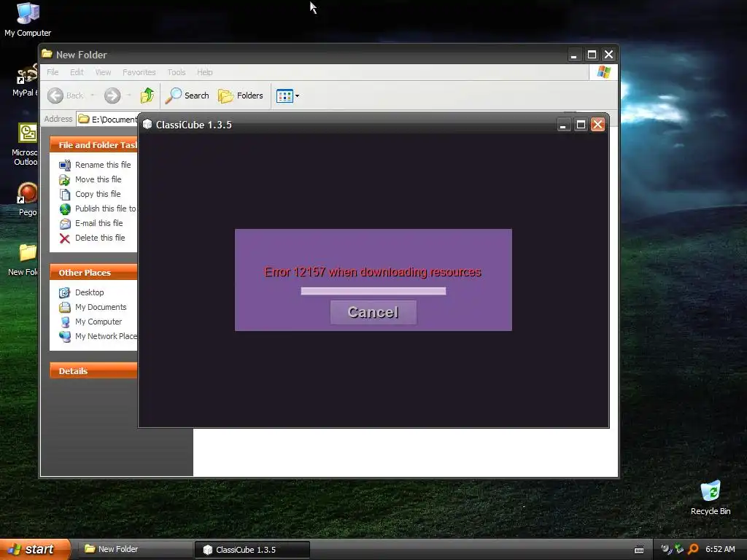Click the Desktop icon in Other Places

click(65, 293)
